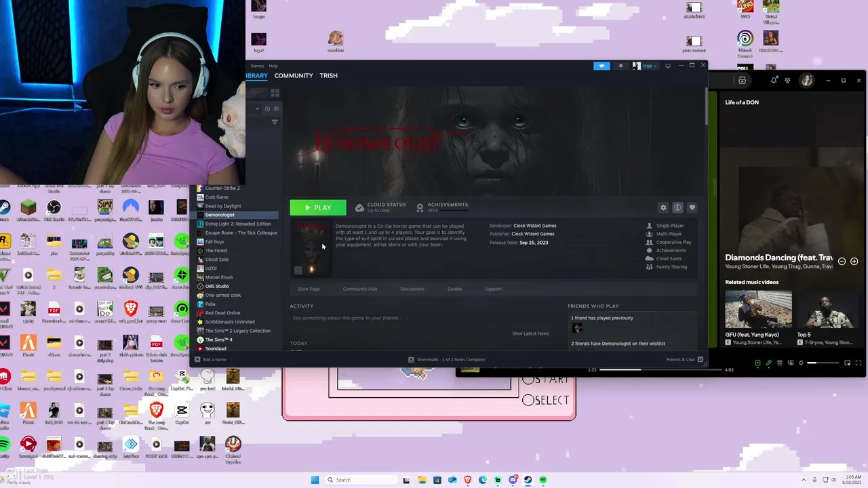The width and height of the screenshot is (868, 488).
Task: Open the Games menu in Steam
Action: coord(257,66)
